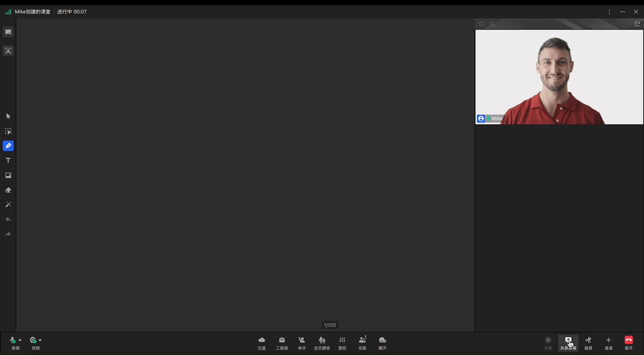Expand video options arrow
The width and height of the screenshot is (644, 355).
(x=40, y=340)
